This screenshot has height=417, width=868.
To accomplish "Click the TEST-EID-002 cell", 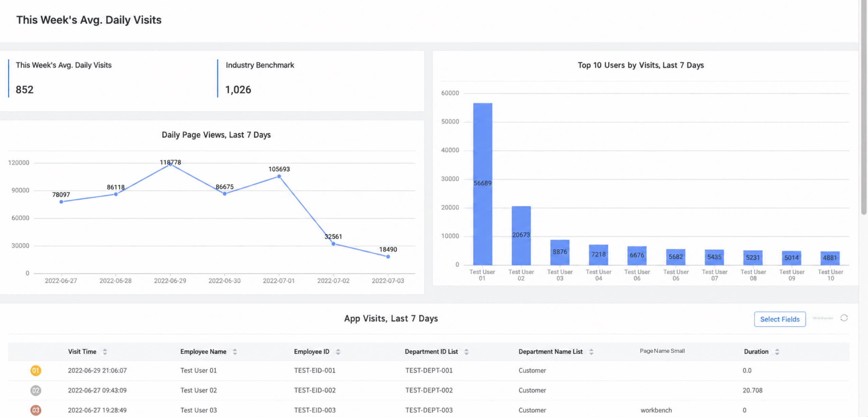I will [x=315, y=391].
